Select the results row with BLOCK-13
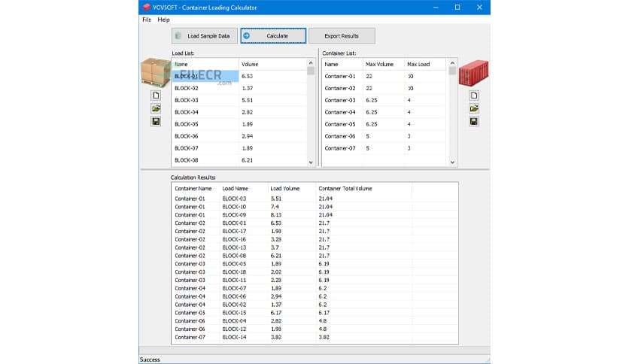The height and width of the screenshot is (364, 629). tap(314, 247)
